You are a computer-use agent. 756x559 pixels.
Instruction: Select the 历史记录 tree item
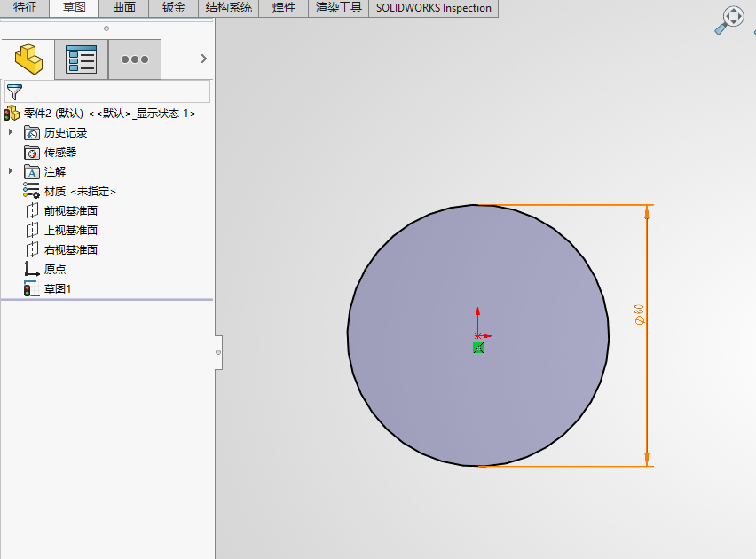pos(66,133)
